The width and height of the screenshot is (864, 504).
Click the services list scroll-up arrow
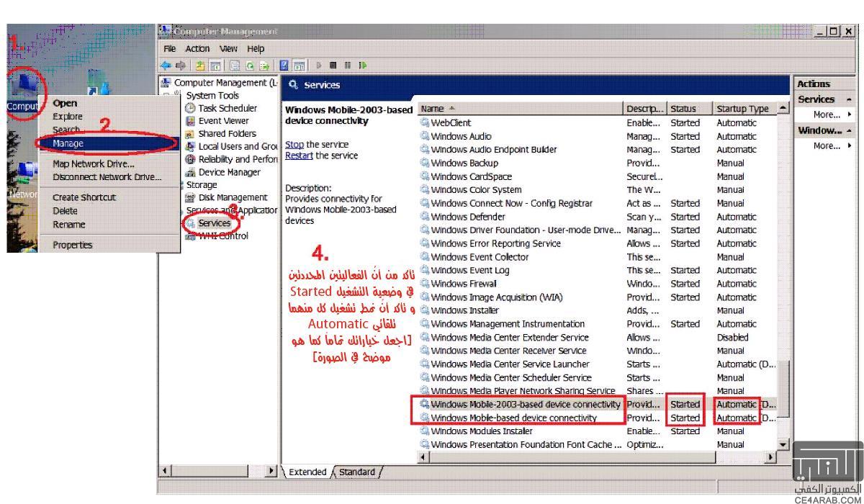pos(783,109)
